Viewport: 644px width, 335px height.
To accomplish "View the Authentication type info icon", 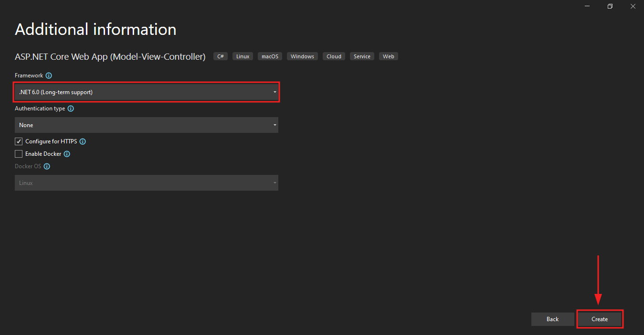I will 70,108.
